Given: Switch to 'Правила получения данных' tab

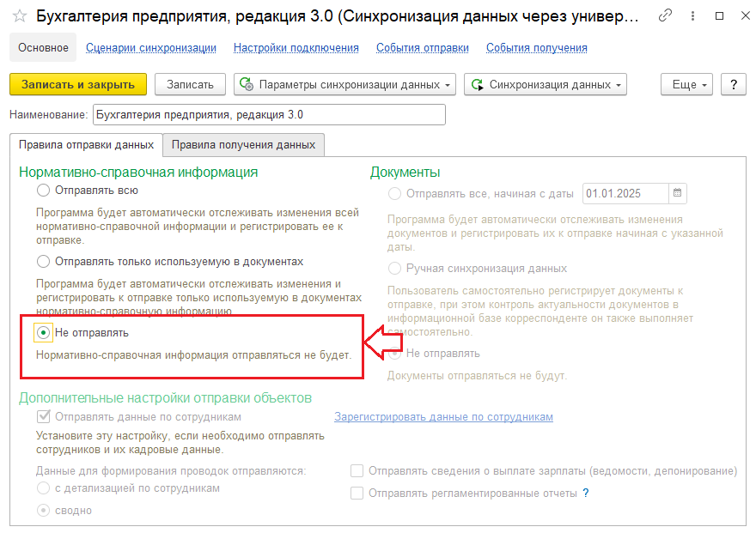Looking at the screenshot, I should [243, 145].
